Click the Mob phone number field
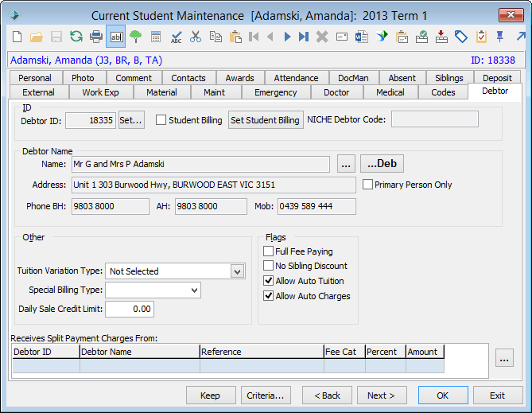The image size is (532, 413). tap(316, 206)
